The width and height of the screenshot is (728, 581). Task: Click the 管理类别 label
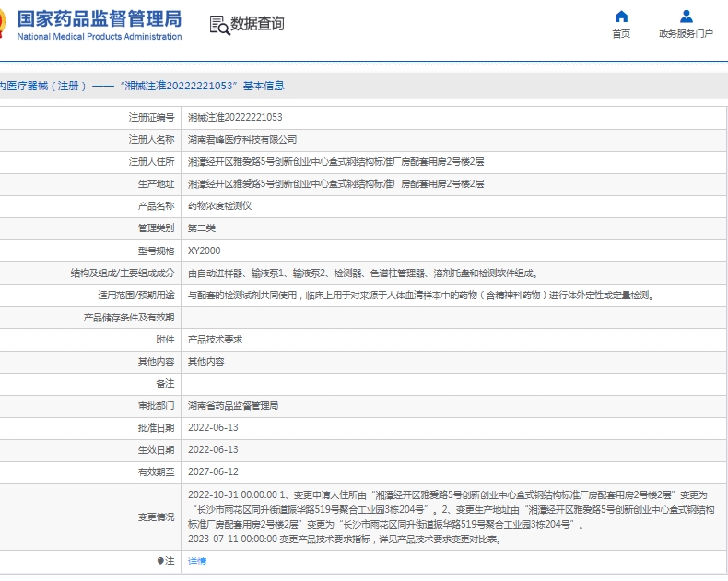pyautogui.click(x=156, y=228)
